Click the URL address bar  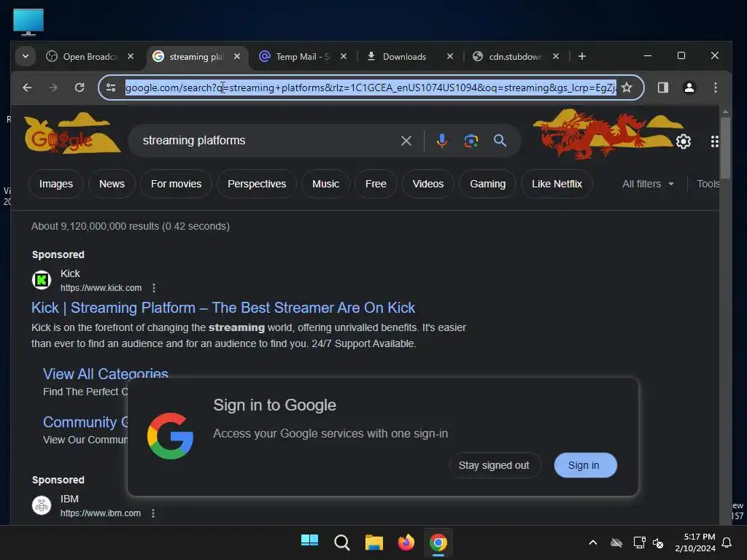click(x=371, y=87)
